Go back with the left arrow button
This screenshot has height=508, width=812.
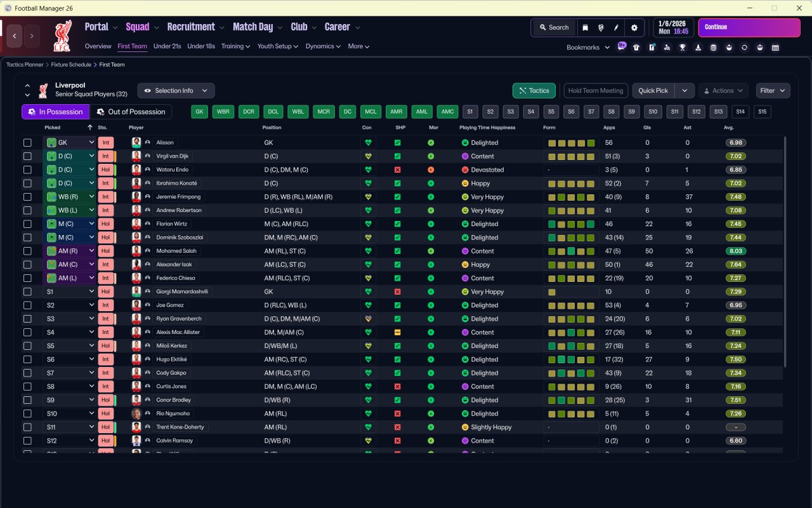pos(15,36)
